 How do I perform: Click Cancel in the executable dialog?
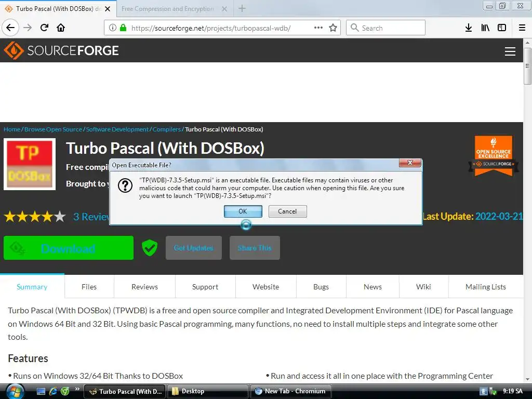pyautogui.click(x=287, y=211)
